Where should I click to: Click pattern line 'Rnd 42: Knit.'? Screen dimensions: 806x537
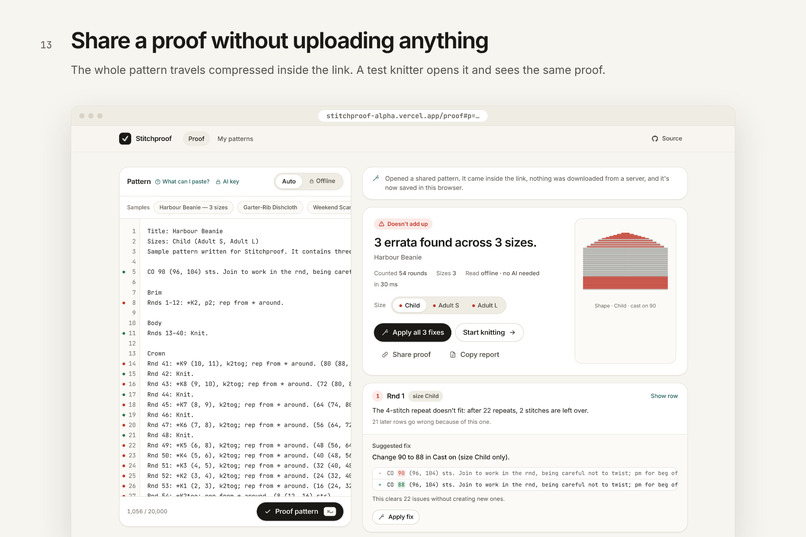[x=170, y=374]
